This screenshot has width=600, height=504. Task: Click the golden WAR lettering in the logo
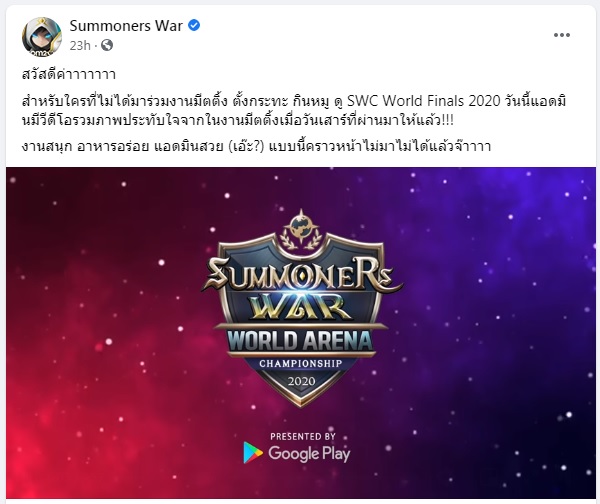(300, 306)
